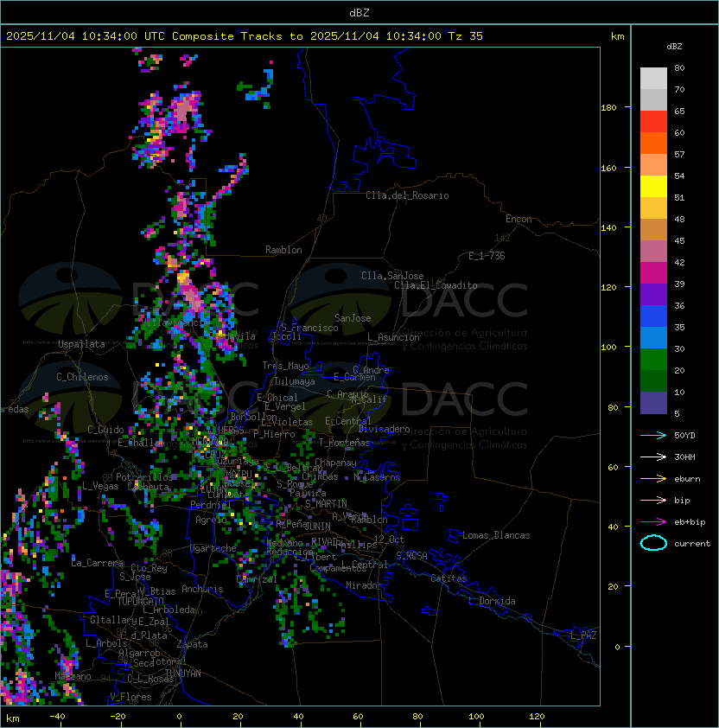Click the yellow eburn arrow in legend

tap(653, 479)
